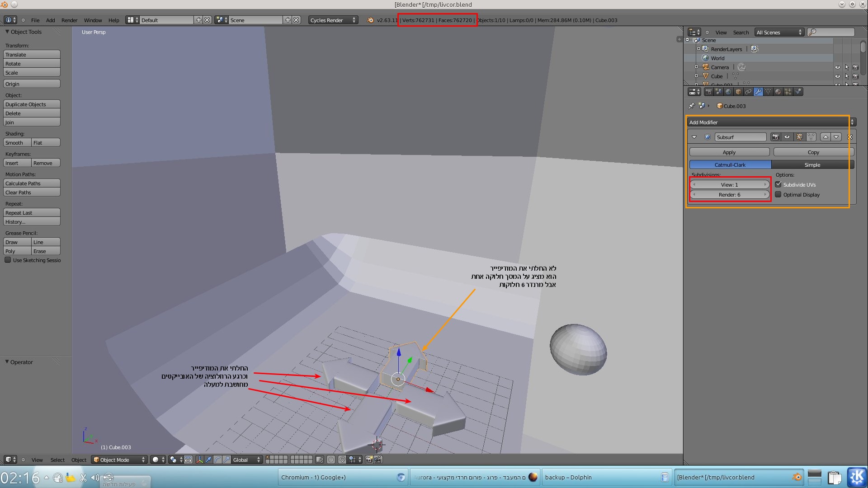Toggle the Subdivide UVs checkbox
The width and height of the screenshot is (868, 488).
[778, 184]
